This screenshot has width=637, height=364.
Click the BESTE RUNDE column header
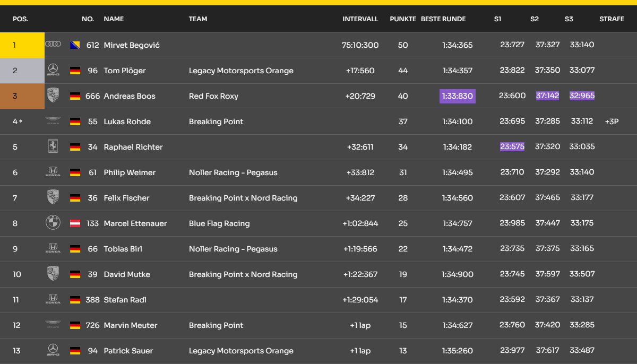click(443, 19)
